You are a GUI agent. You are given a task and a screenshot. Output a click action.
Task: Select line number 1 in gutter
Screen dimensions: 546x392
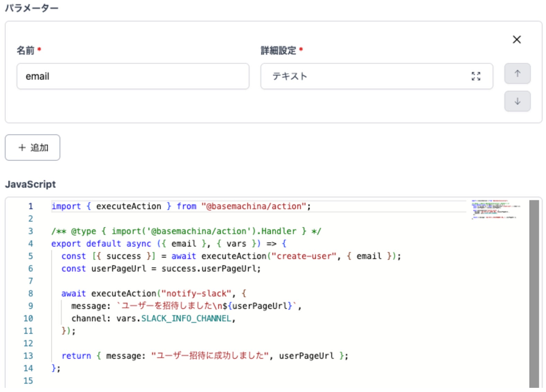click(30, 206)
